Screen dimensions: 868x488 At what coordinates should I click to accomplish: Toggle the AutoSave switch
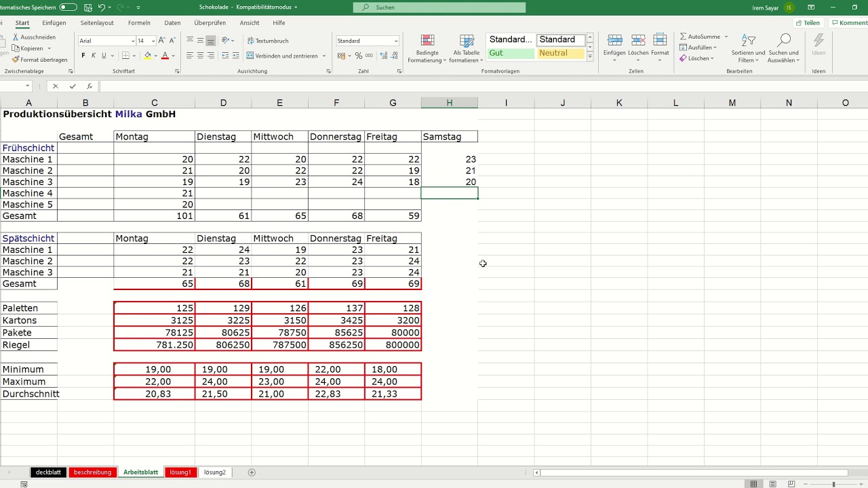click(68, 7)
